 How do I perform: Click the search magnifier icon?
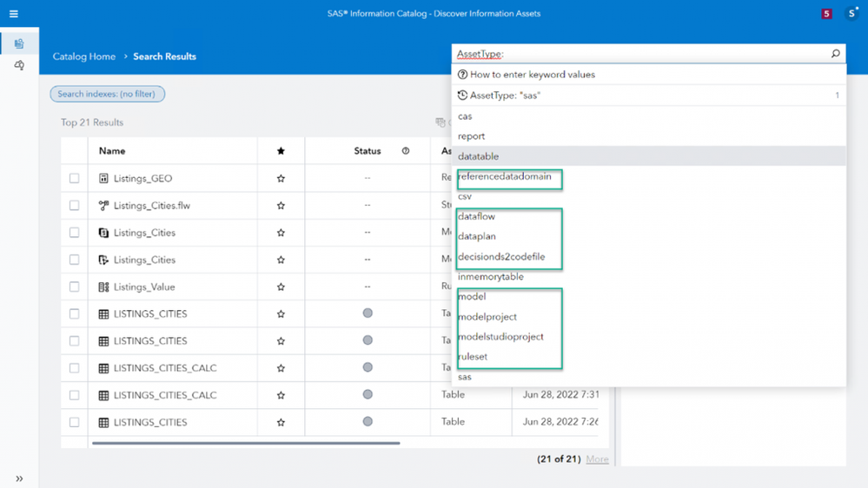coord(835,54)
